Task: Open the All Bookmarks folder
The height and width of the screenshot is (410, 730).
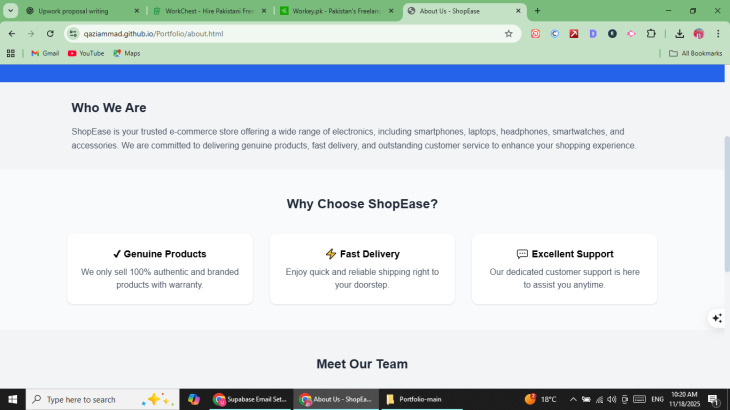Action: [695, 53]
